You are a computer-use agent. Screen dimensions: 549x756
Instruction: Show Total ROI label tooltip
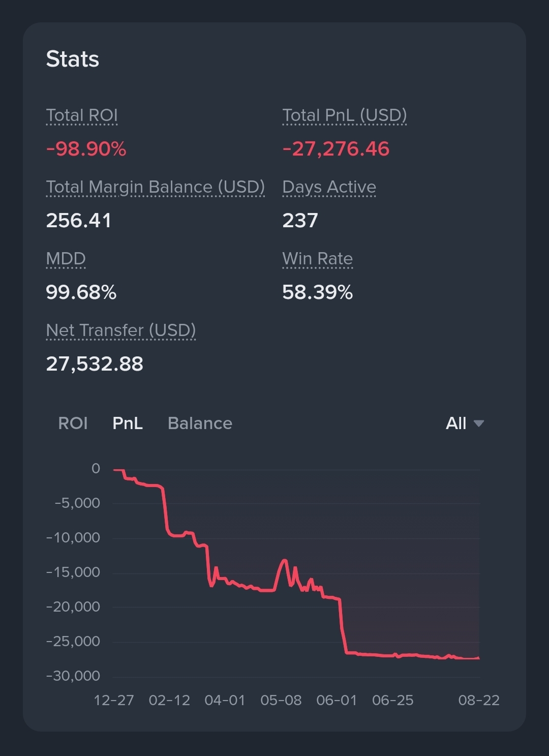pyautogui.click(x=82, y=115)
